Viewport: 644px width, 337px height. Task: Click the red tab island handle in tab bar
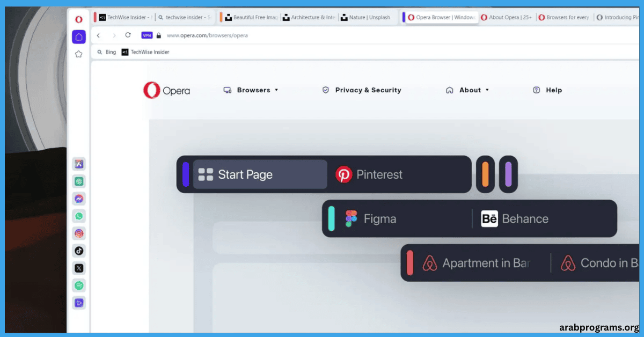point(95,17)
